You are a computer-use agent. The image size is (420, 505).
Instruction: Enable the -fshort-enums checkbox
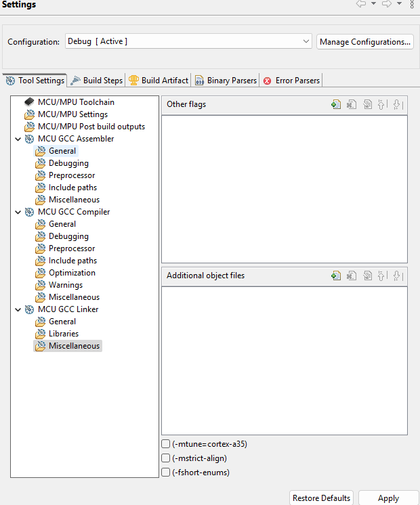point(166,472)
